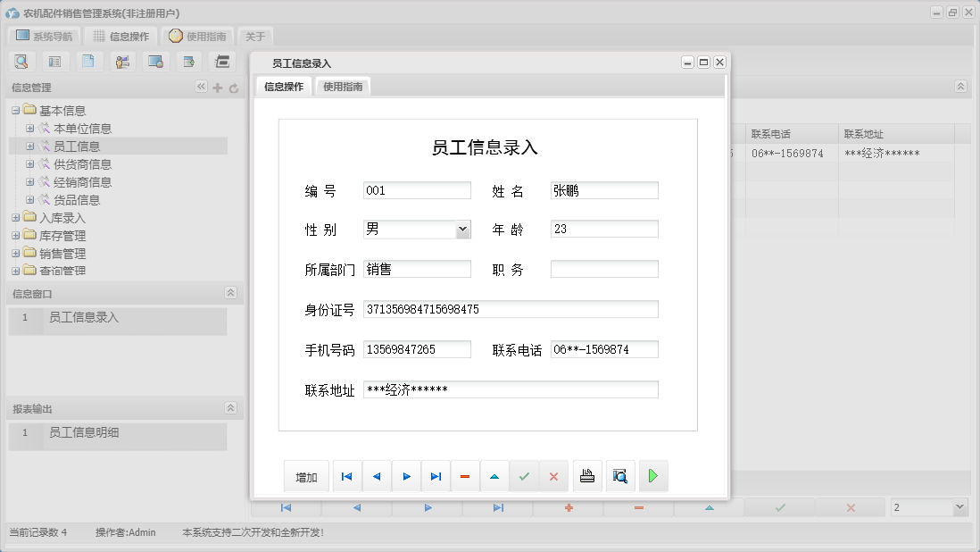Viewport: 980px width, 552px height.
Task: Jump to the last record in the dialog
Action: point(436,476)
